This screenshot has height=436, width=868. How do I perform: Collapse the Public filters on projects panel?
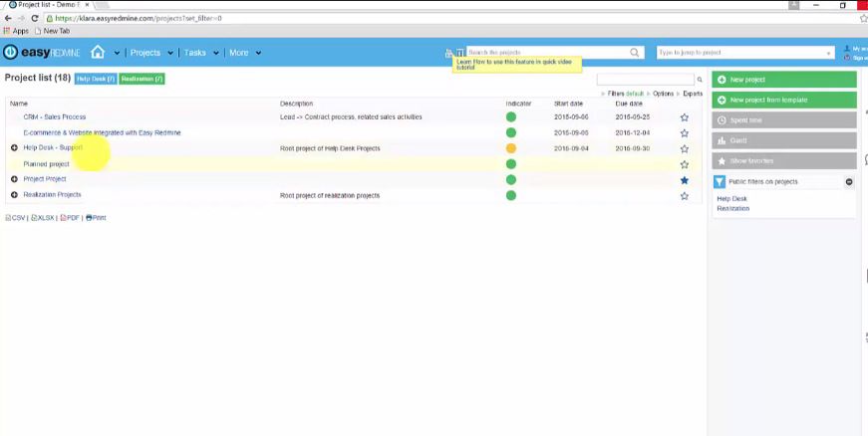pos(849,182)
